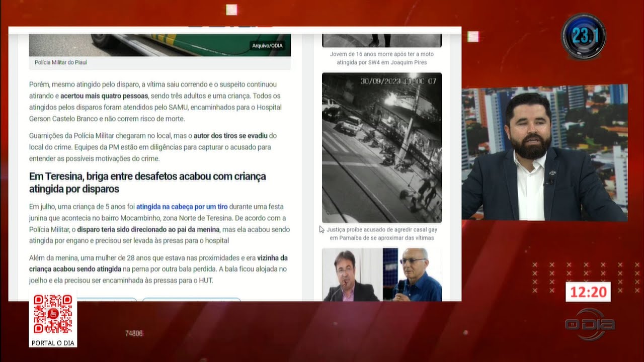Click the Portal O Dia QR code
This screenshot has height=362, width=644.
(53, 314)
